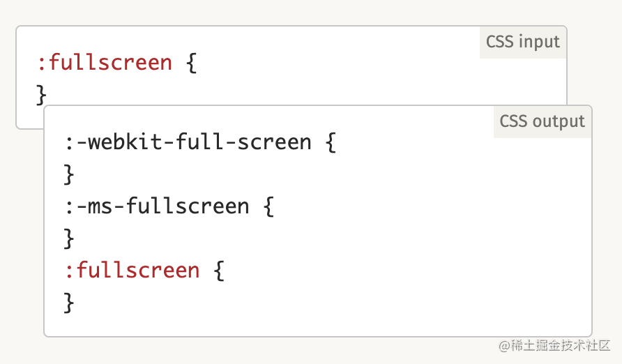
Task: Click the closing brace in CSS input box
Action: pos(42,95)
